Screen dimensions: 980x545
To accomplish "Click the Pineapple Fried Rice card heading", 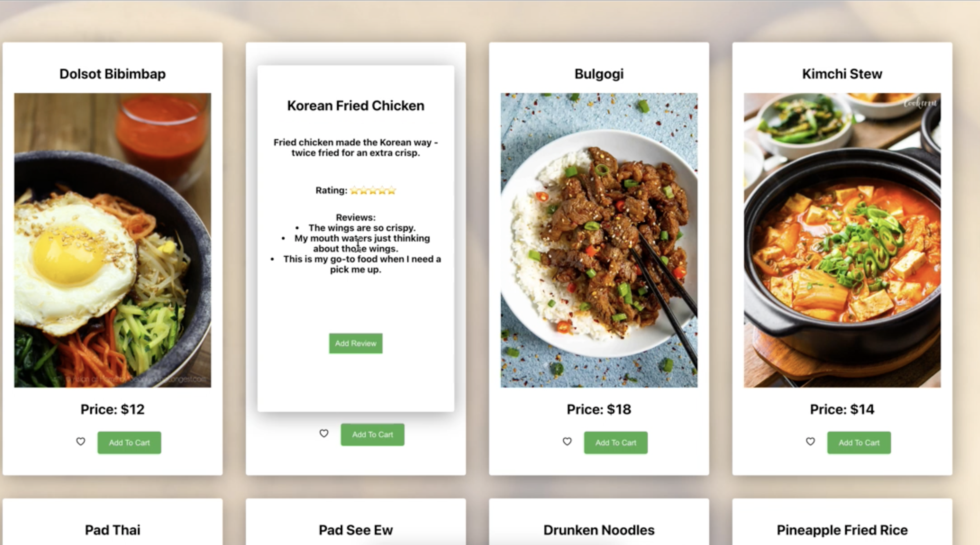I will (x=842, y=530).
